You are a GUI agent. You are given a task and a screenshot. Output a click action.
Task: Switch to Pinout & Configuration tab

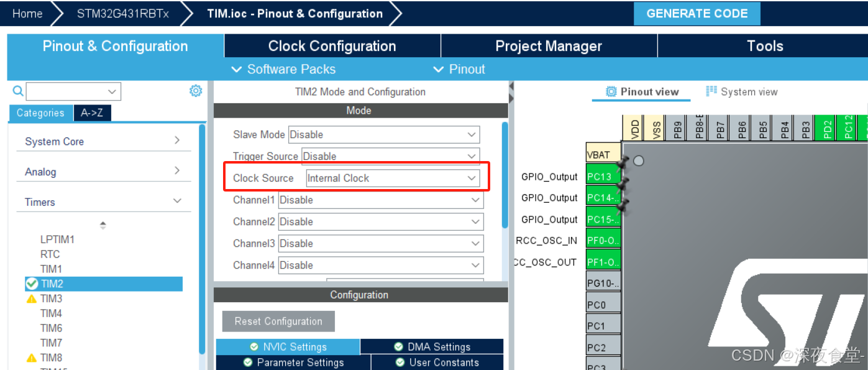pos(115,46)
